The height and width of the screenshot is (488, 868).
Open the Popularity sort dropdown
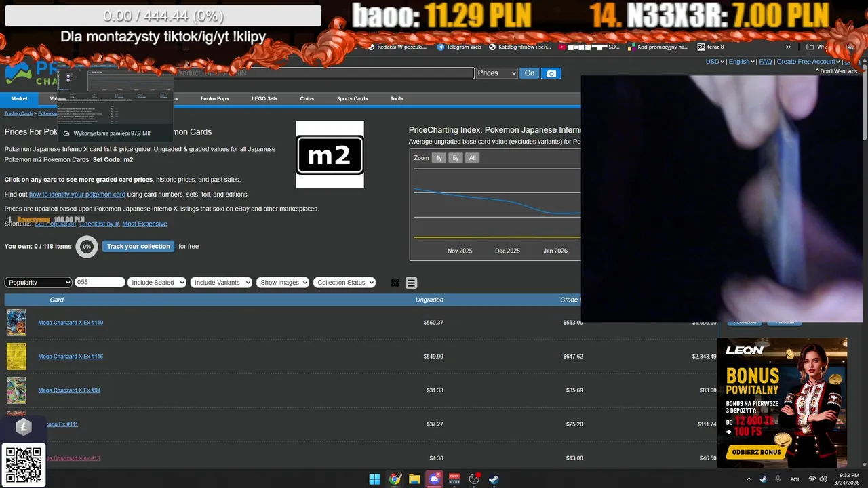38,283
